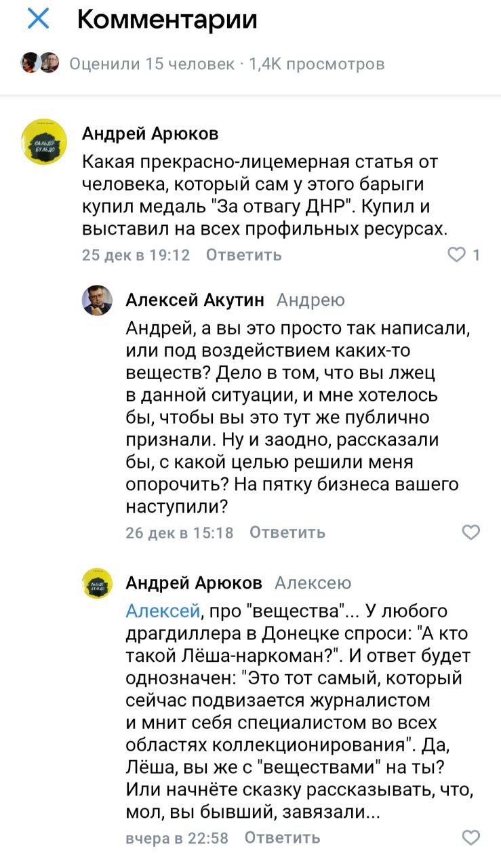The height and width of the screenshot is (868, 501).
Task: Tap Андрей Арюков's avatar on the top comment
Action: click(45, 142)
